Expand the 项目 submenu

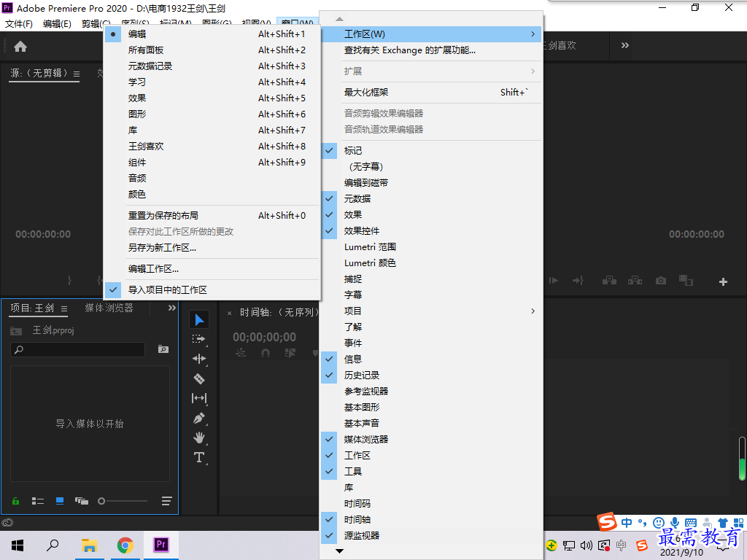click(x=431, y=311)
